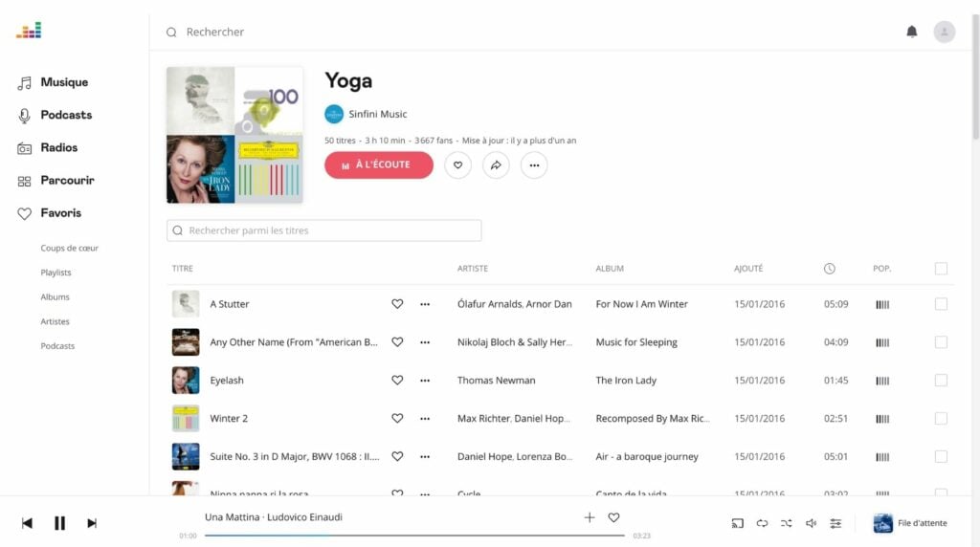
Task: Sort tracks by ALBUM column
Action: click(x=610, y=269)
